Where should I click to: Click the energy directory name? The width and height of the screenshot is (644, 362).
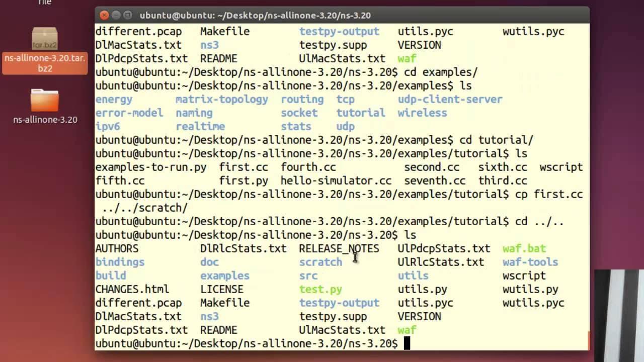tap(114, 100)
